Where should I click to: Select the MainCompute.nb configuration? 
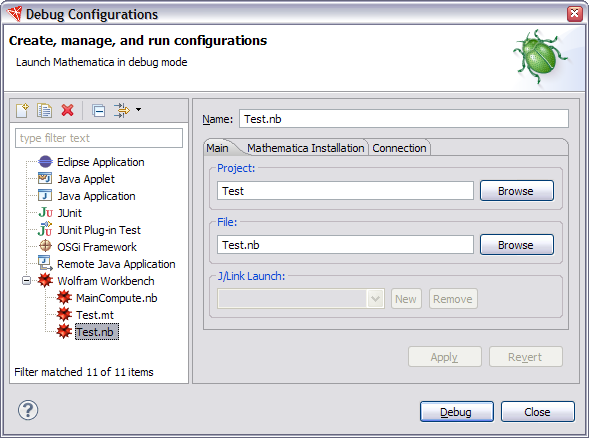pos(116,298)
